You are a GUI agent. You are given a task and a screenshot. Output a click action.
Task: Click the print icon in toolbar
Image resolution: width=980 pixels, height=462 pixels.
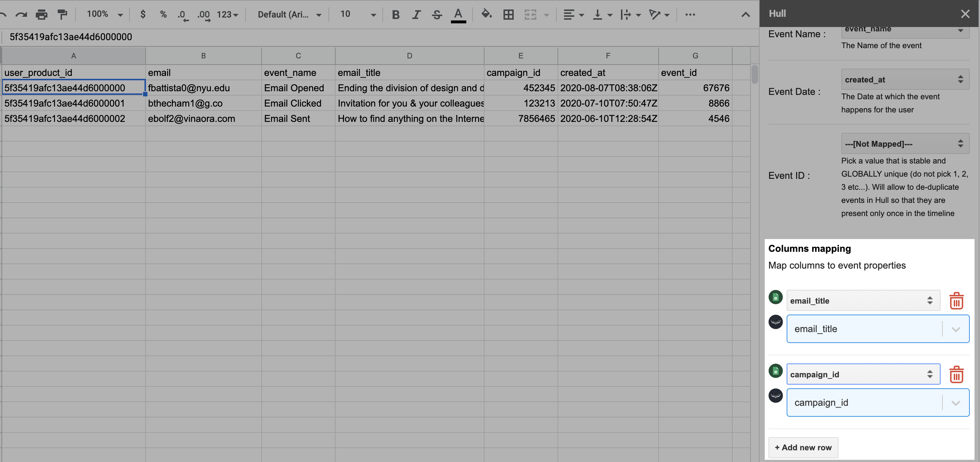[42, 15]
